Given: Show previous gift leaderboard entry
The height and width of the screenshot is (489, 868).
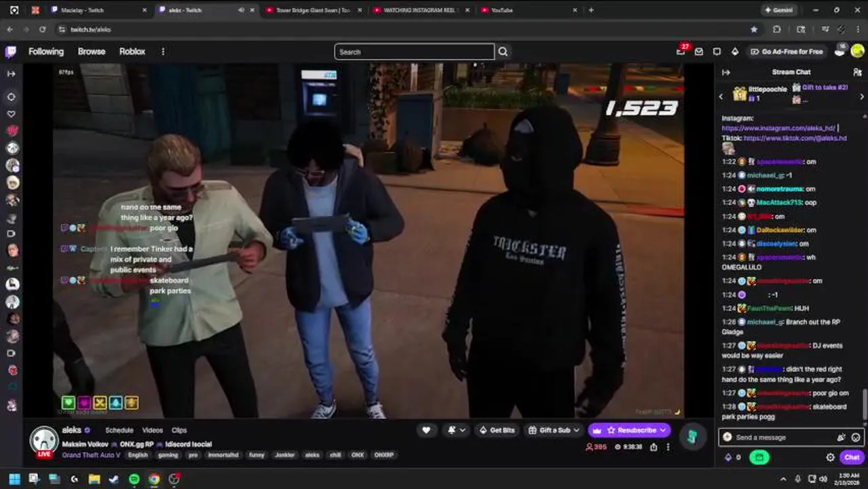Looking at the screenshot, I should [721, 96].
